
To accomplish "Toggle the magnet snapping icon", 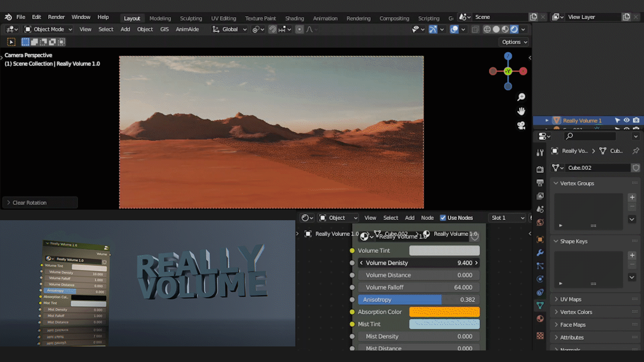I will 272,29.
